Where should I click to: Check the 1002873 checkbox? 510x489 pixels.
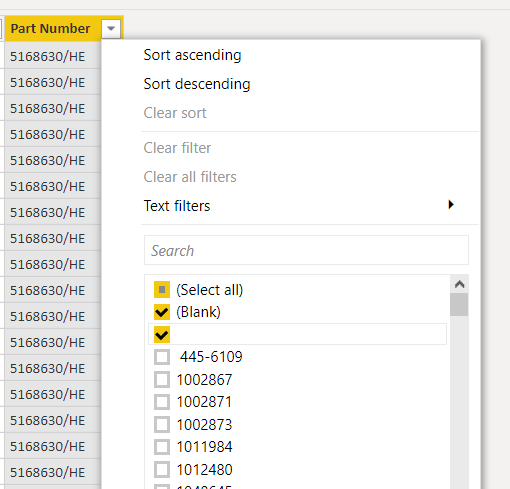click(x=162, y=425)
